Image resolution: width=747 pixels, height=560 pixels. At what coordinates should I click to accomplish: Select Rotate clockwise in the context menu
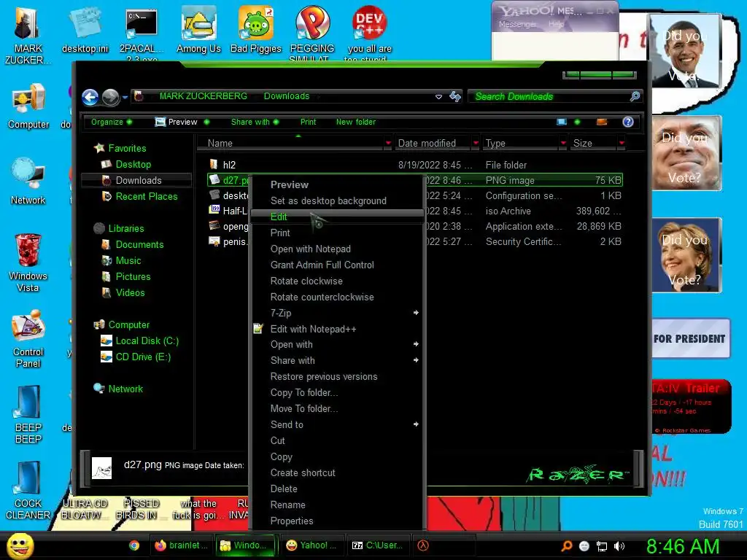click(x=336, y=281)
